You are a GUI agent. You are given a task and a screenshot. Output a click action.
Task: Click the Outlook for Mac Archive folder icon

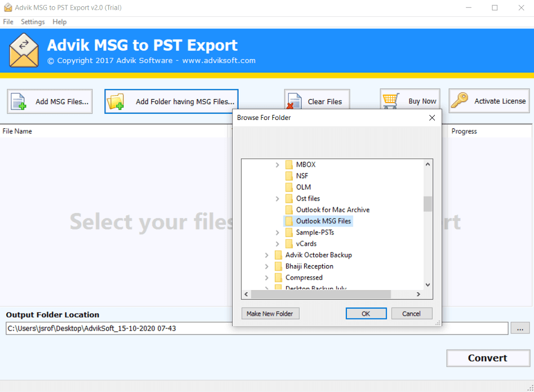click(x=289, y=210)
